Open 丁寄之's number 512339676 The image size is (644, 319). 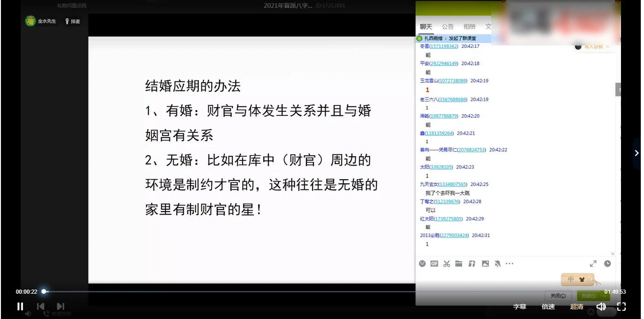(447, 202)
